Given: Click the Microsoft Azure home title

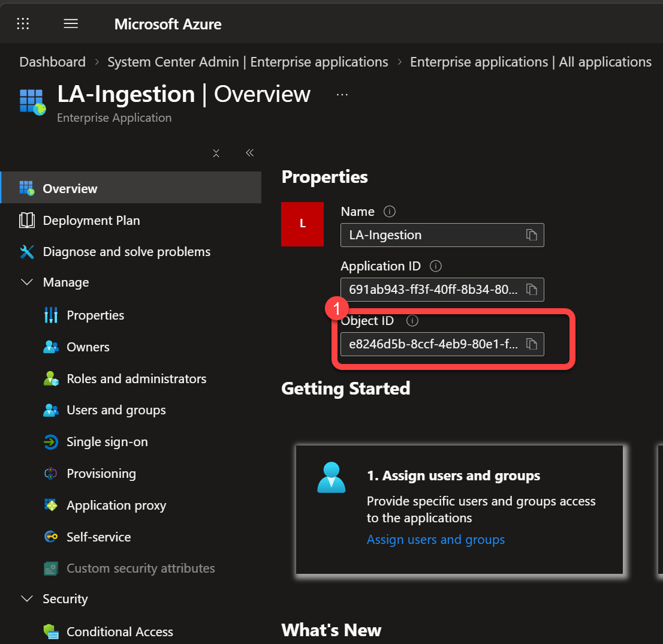Looking at the screenshot, I should pos(167,24).
